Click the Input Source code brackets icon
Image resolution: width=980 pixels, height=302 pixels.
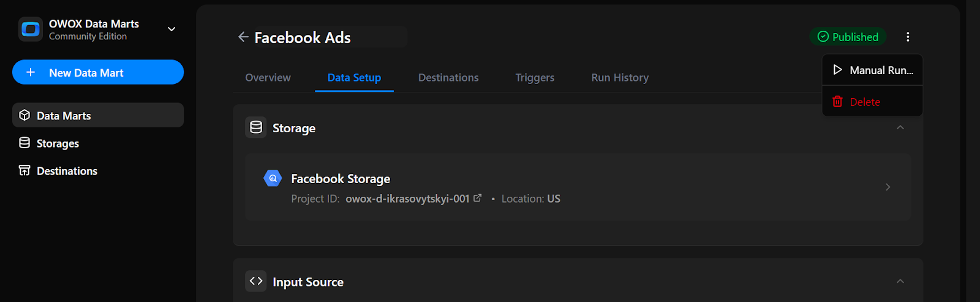(256, 281)
